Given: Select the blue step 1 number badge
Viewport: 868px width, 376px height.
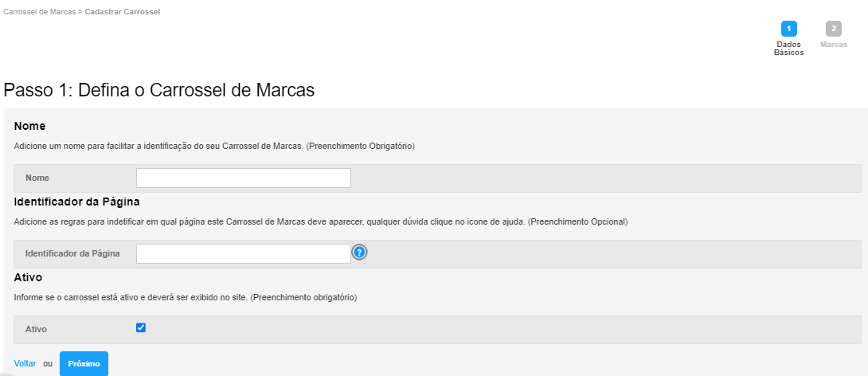Looking at the screenshot, I should pos(789,29).
